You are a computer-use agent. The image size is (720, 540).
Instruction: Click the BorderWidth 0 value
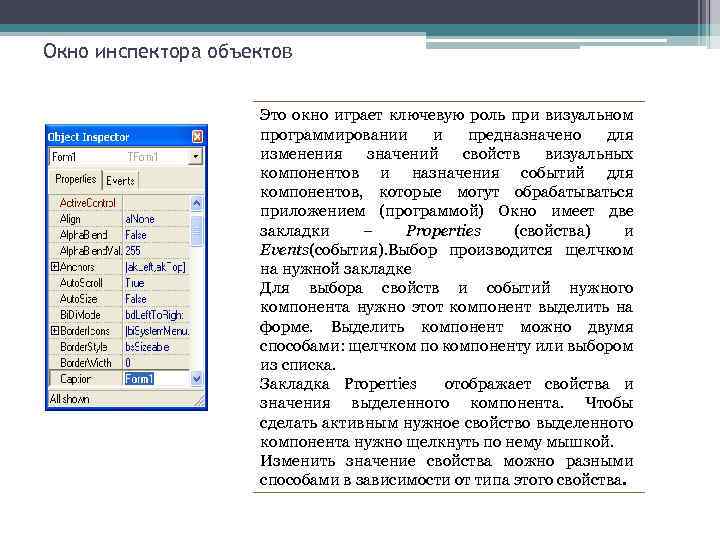click(x=156, y=363)
